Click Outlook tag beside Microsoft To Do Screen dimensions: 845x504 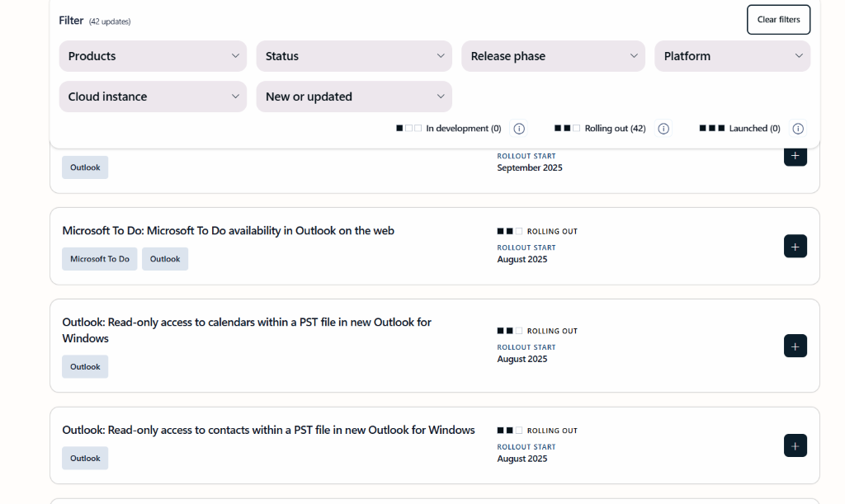coord(165,259)
